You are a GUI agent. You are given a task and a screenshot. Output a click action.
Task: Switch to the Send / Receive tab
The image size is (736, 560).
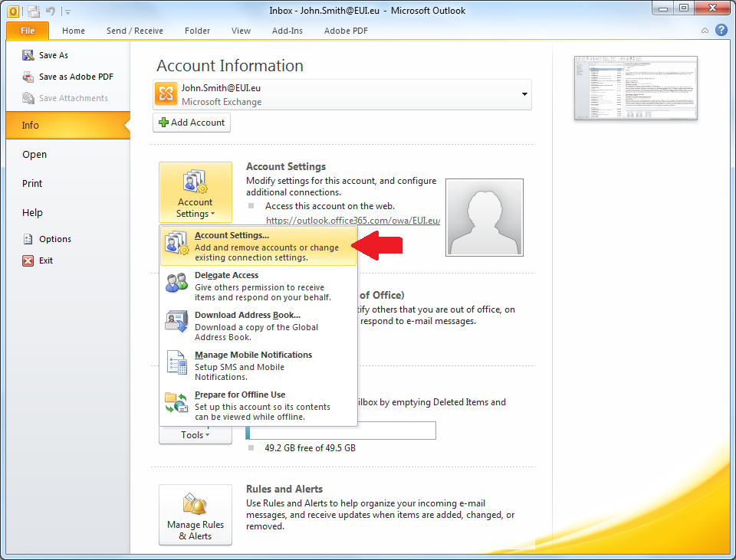(x=134, y=31)
